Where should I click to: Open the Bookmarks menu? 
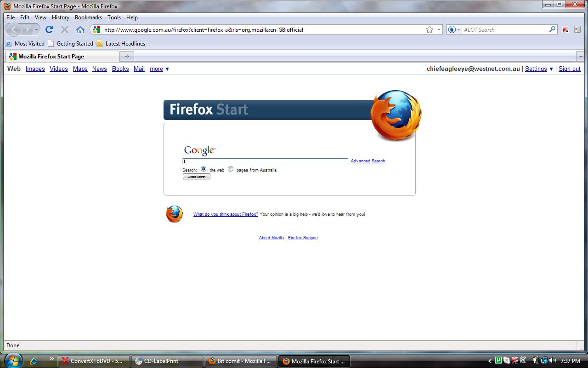point(88,17)
